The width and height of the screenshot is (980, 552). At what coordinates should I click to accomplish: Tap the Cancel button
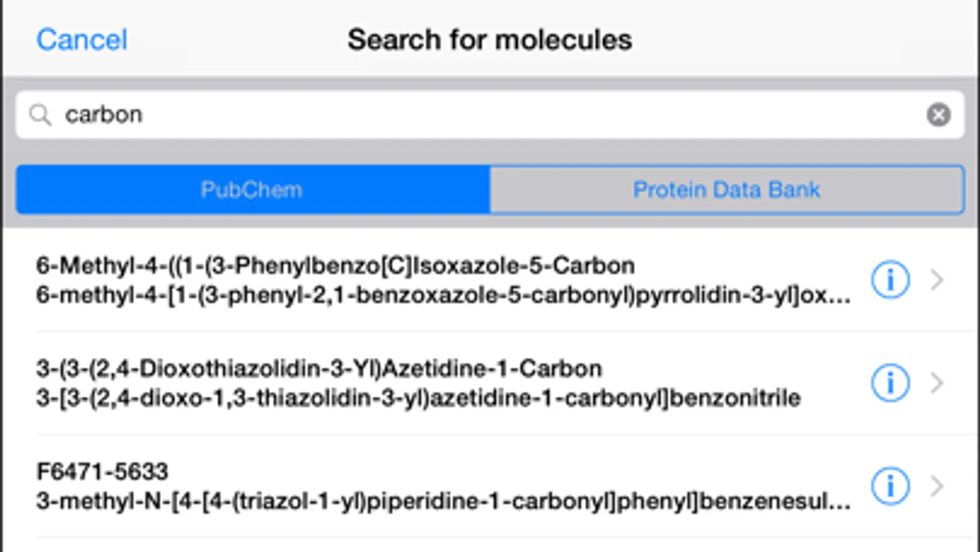[82, 40]
